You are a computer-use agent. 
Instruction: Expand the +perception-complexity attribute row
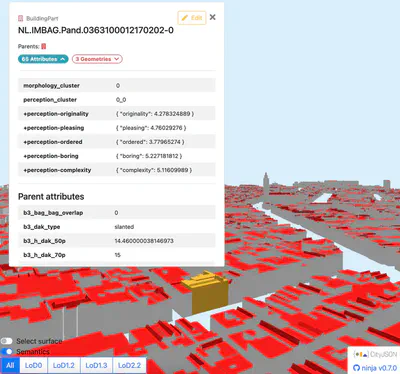pos(117,170)
